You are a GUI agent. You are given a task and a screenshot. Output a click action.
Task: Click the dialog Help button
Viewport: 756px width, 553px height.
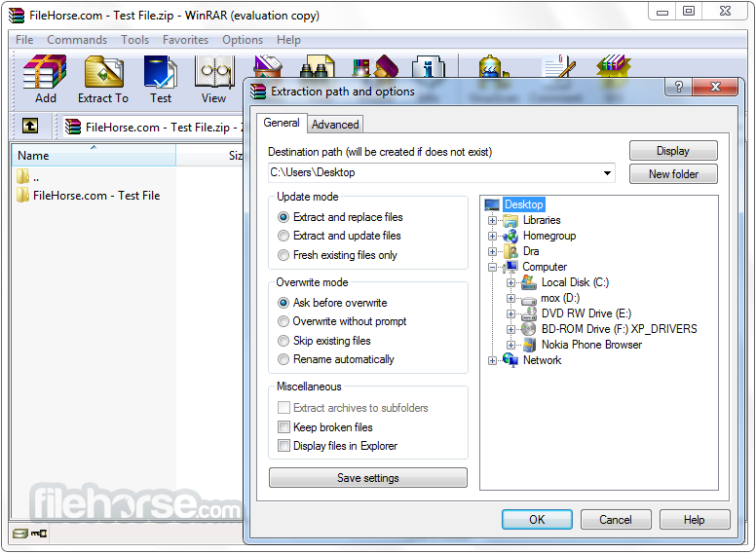(x=695, y=520)
